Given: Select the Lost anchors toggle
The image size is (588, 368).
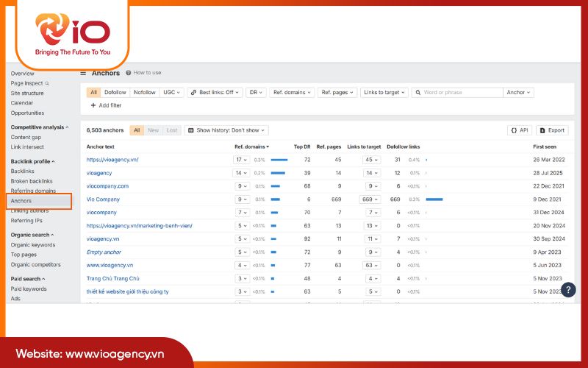Looking at the screenshot, I should pyautogui.click(x=172, y=130).
